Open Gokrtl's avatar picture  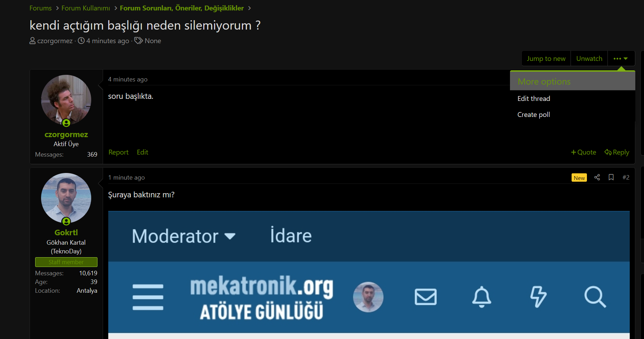tap(66, 198)
